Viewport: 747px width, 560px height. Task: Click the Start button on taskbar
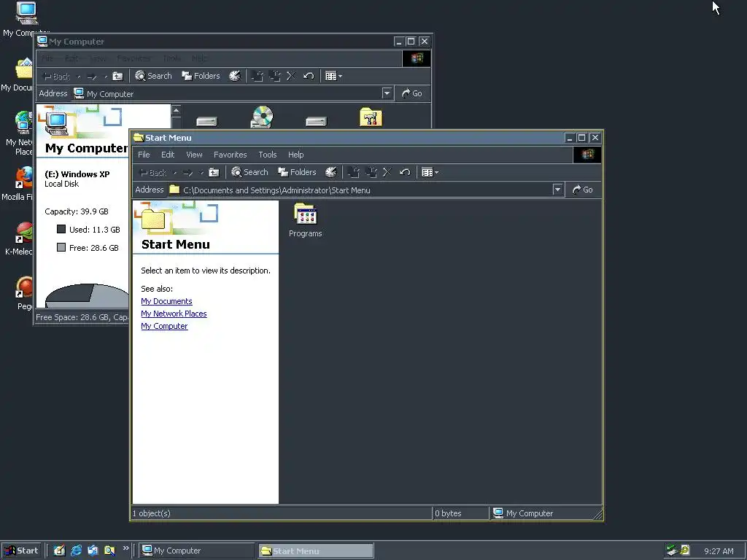pos(21,551)
